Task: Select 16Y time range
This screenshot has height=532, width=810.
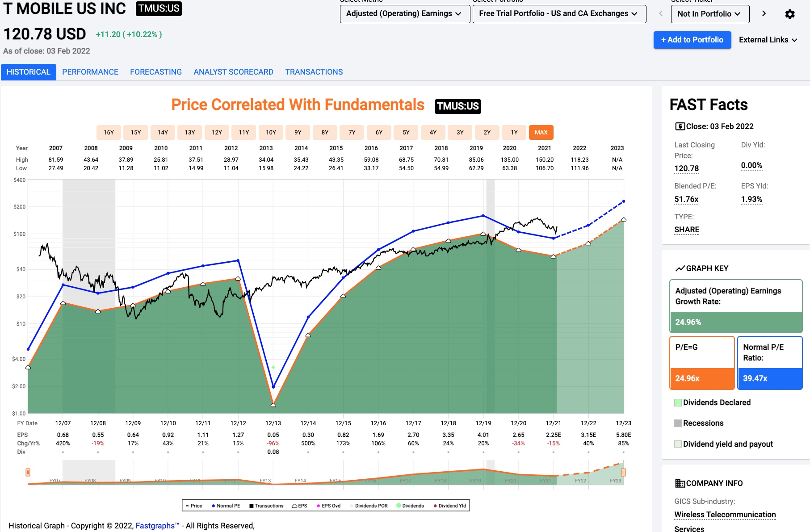Action: (109, 132)
